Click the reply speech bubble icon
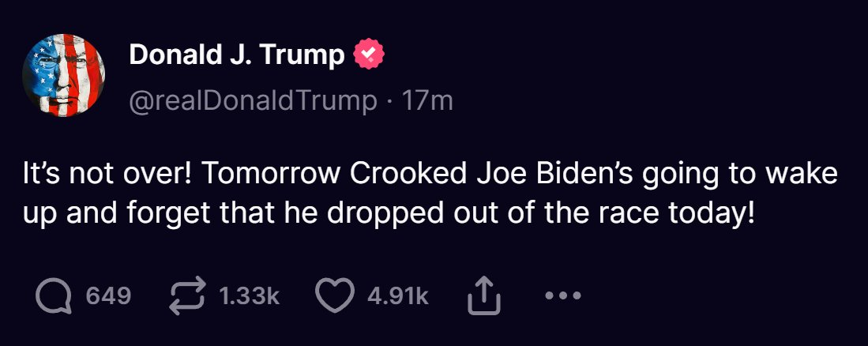This screenshot has width=868, height=346. pyautogui.click(x=54, y=297)
